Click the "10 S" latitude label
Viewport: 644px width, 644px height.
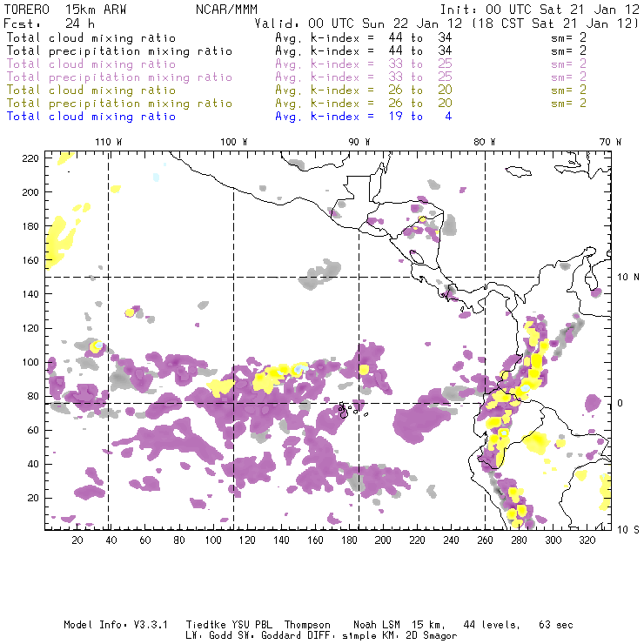(628, 530)
